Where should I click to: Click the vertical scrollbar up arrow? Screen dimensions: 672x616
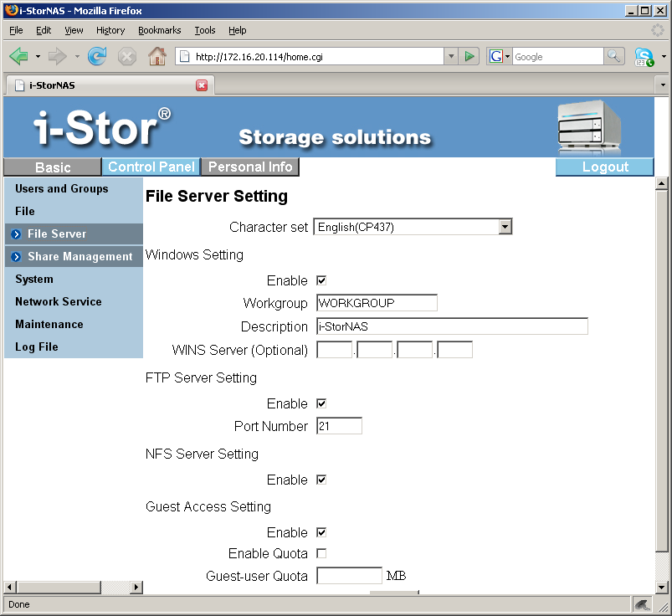tap(662, 183)
